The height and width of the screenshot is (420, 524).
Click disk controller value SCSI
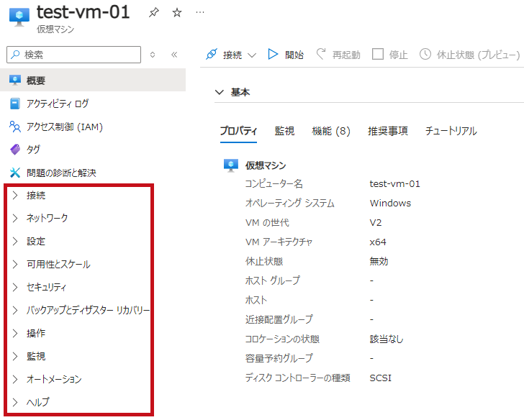click(380, 378)
